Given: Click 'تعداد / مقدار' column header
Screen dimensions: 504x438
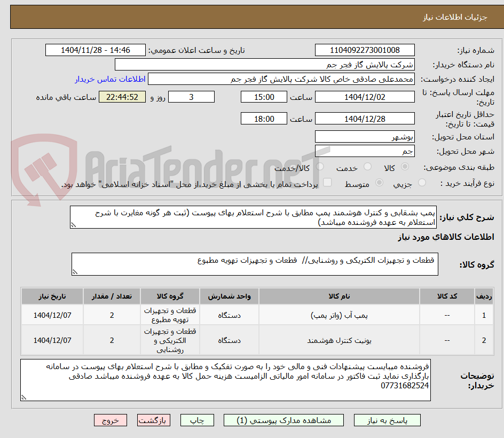Looking at the screenshot, I should [x=112, y=296].
